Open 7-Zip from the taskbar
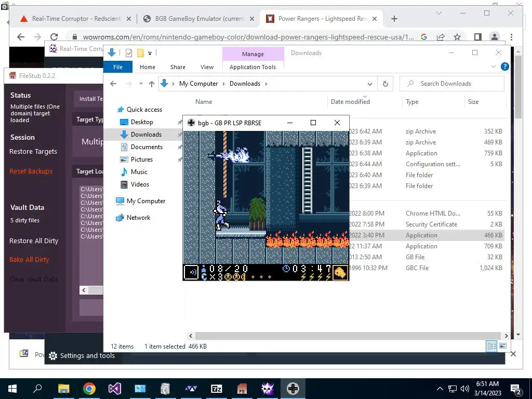The width and height of the screenshot is (532, 399). coord(217,389)
